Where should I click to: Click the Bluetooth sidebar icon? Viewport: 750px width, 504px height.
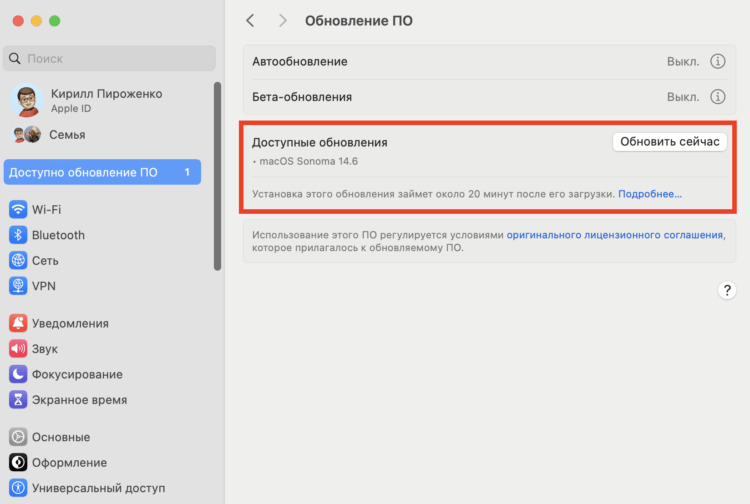point(18,235)
